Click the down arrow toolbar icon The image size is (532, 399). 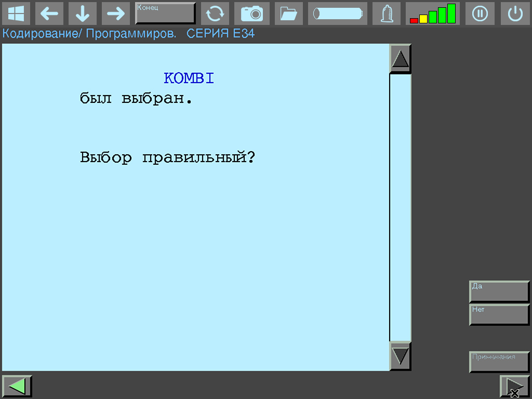(x=83, y=14)
